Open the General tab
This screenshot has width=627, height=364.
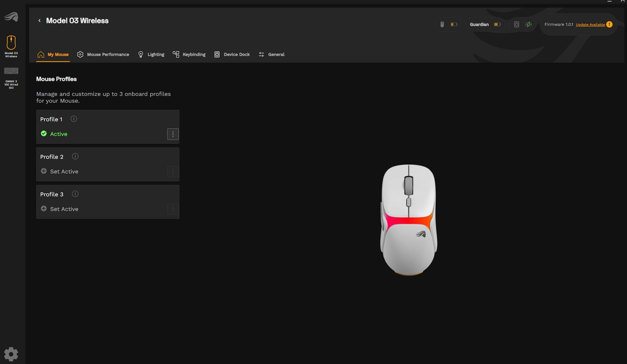pyautogui.click(x=272, y=55)
